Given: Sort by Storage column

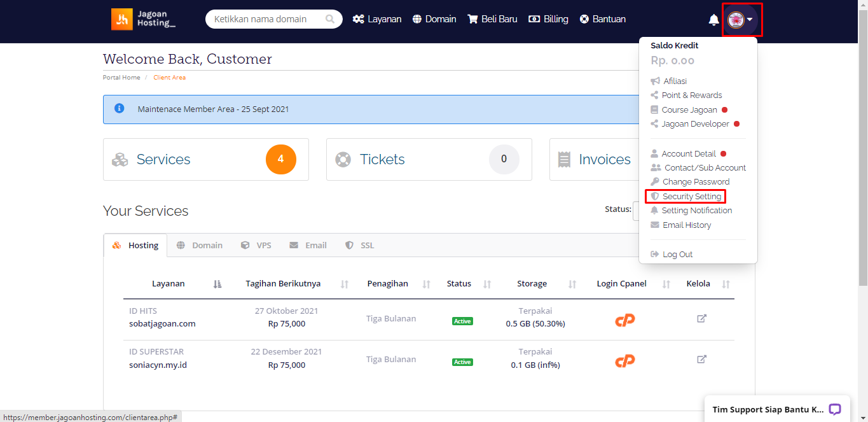Looking at the screenshot, I should pos(572,284).
